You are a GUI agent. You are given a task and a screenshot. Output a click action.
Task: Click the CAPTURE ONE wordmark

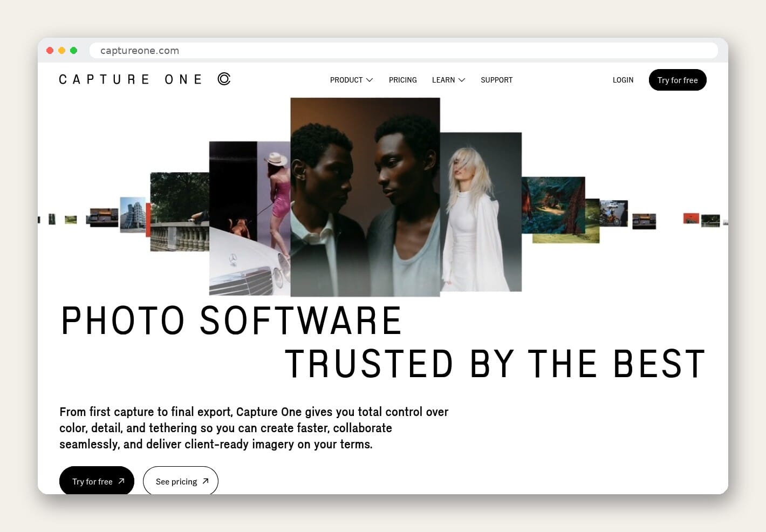(x=131, y=79)
